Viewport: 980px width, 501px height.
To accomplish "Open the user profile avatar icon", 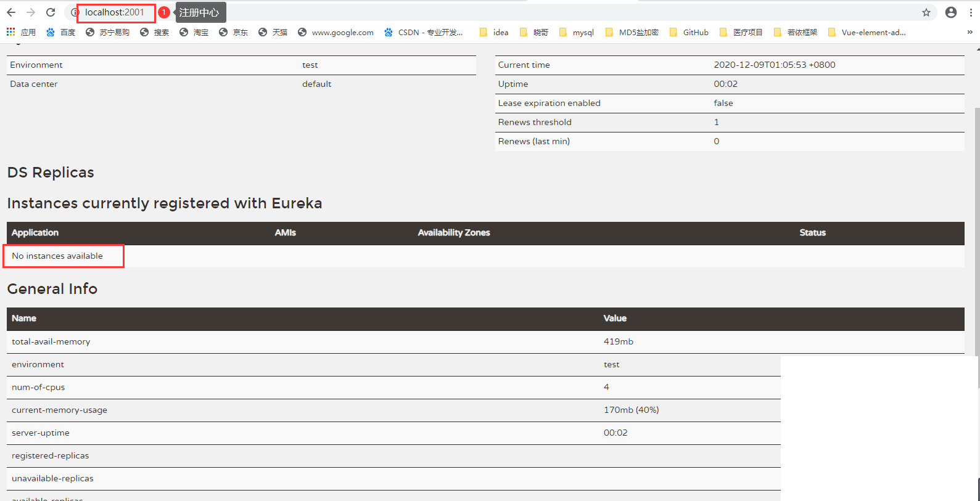I will [x=951, y=12].
